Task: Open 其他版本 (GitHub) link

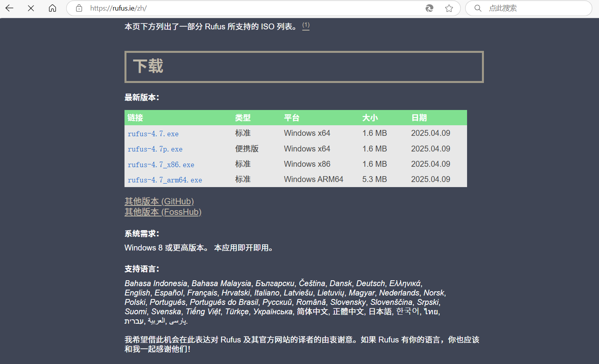Action: point(159,201)
